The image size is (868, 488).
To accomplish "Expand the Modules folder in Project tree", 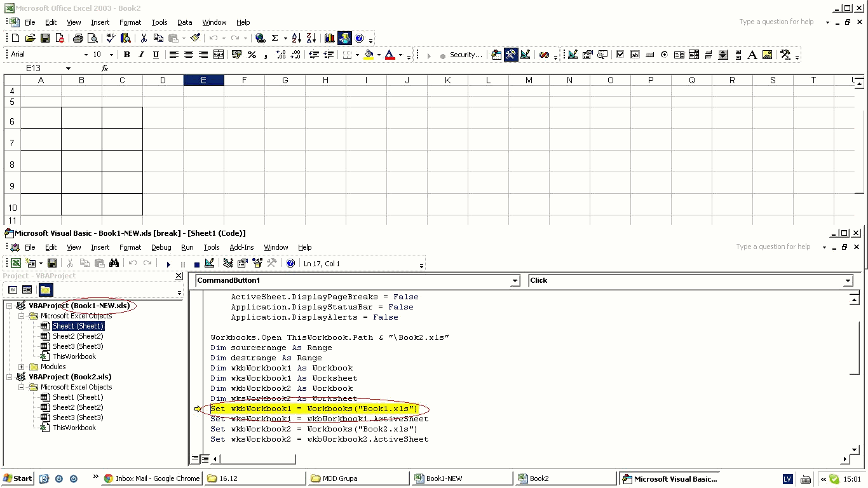I will tap(22, 367).
